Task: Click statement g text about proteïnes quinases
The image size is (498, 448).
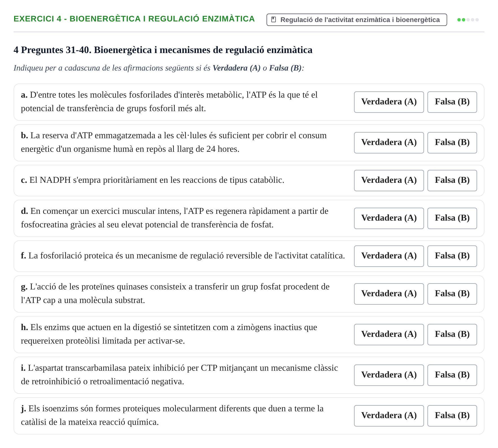Action: (175, 293)
